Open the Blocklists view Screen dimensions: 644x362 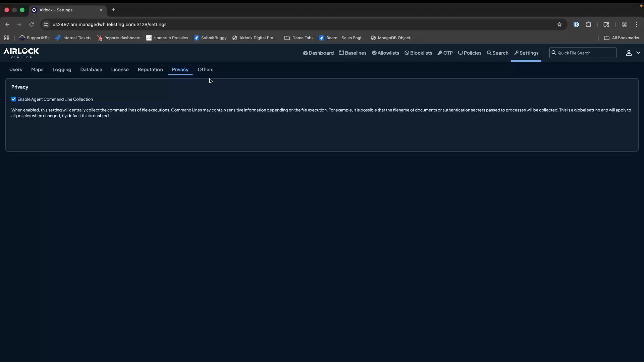[418, 53]
